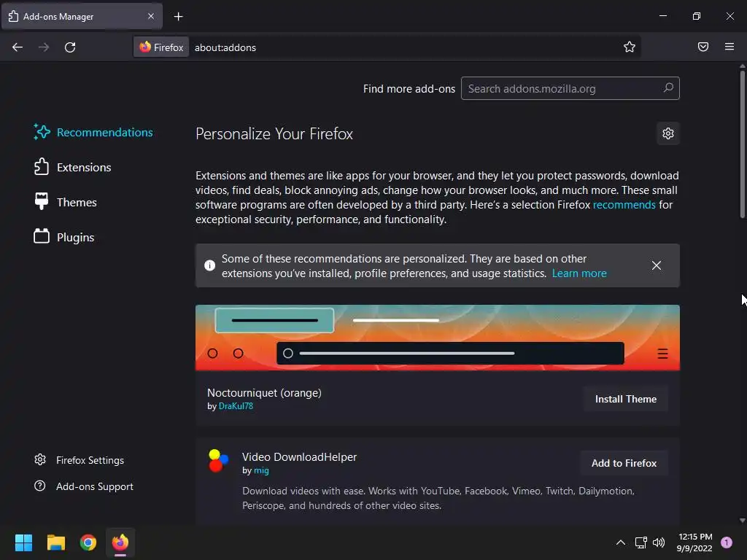Open the Extensions category
This screenshot has height=560, width=747.
[x=72, y=167]
